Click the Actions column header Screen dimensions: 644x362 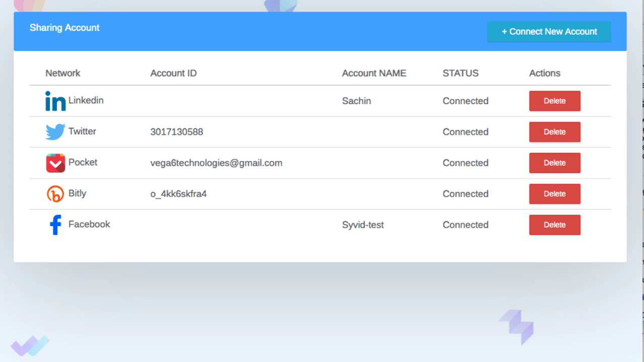[545, 73]
